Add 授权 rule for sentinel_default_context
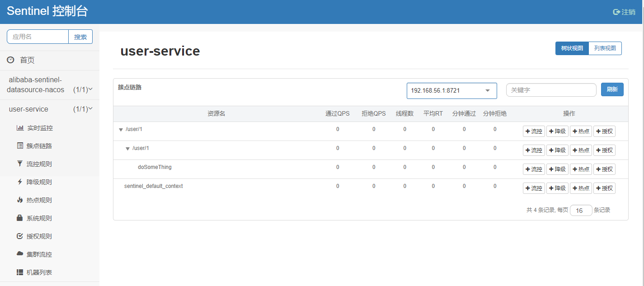Screen dimensions: 644x286 point(604,188)
